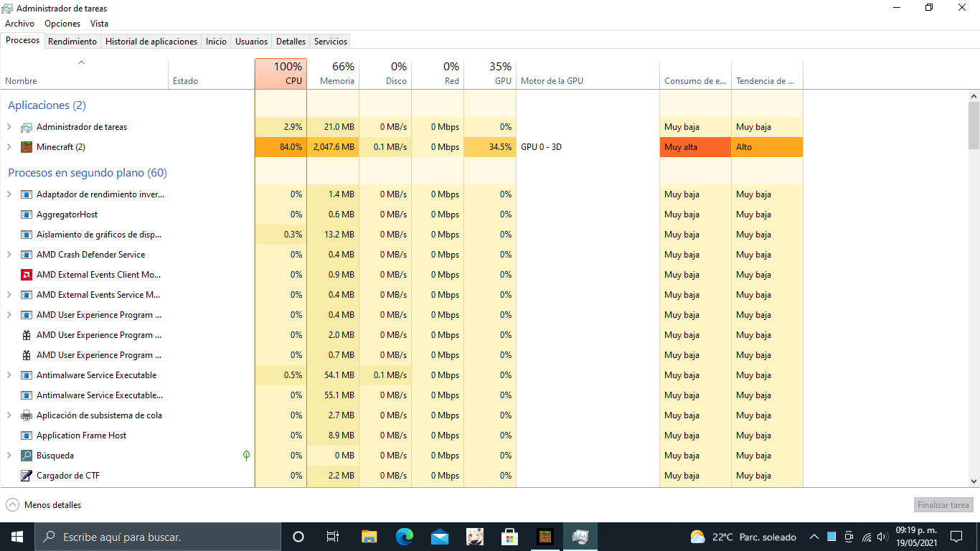980x551 pixels.
Task: Click the Task View taskbar icon
Action: click(x=333, y=537)
